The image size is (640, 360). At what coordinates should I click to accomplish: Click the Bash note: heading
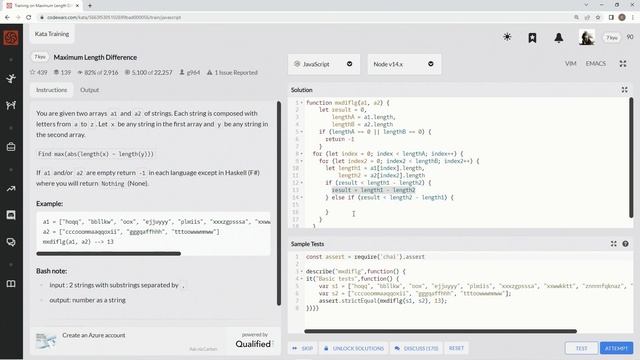pyautogui.click(x=51, y=271)
